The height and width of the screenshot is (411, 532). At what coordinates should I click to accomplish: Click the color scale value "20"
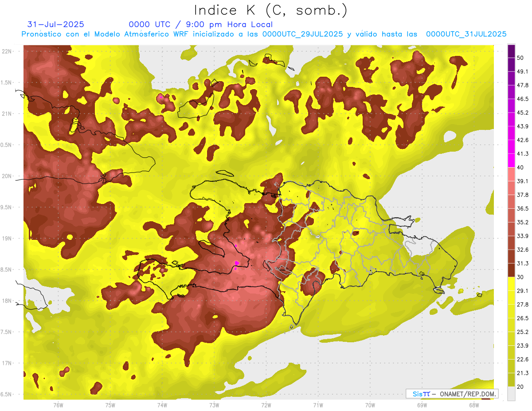520,387
